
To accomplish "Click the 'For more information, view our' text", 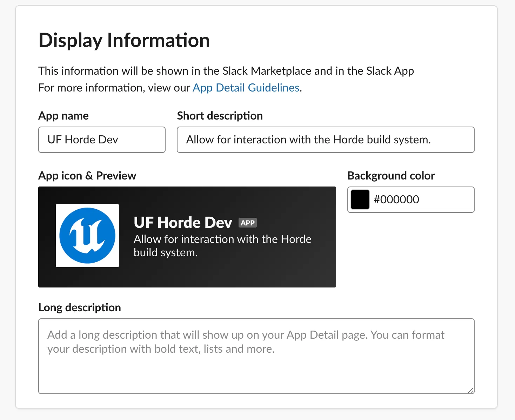I will [114, 88].
